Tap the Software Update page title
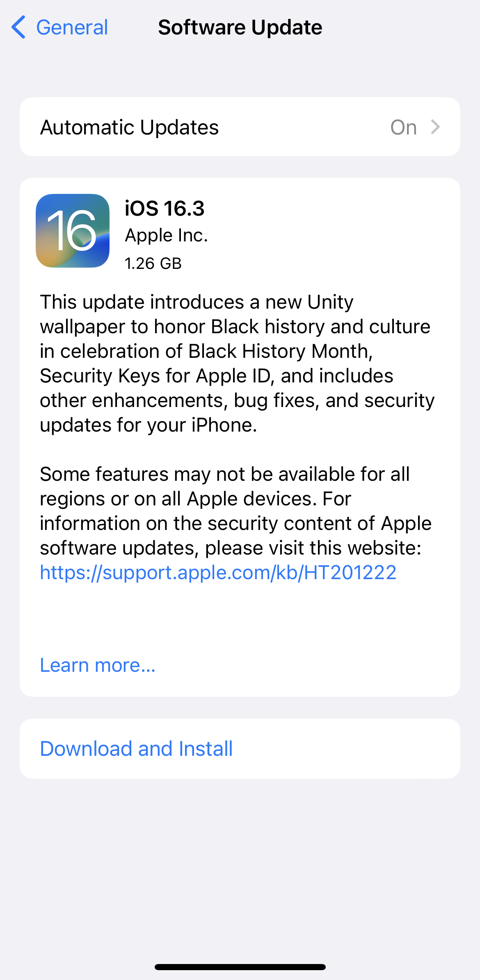This screenshot has width=480, height=980. (x=240, y=27)
